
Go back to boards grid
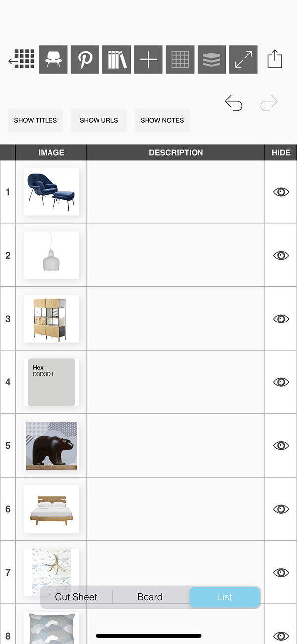pos(22,59)
